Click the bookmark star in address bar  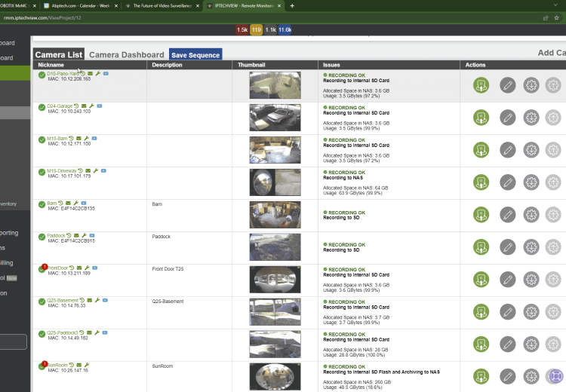pos(545,17)
